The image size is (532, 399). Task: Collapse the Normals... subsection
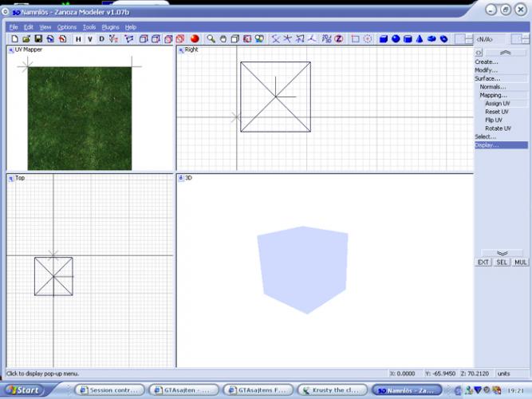[493, 87]
